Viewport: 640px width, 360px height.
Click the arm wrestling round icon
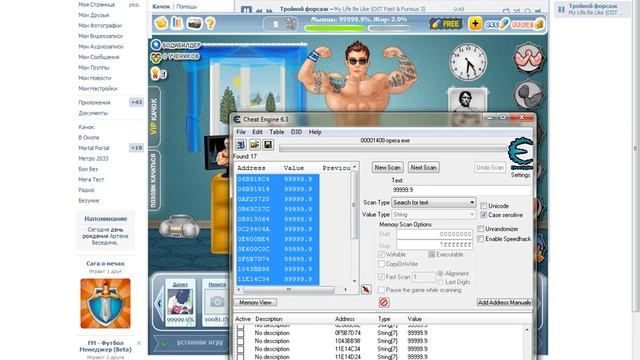[x=528, y=58]
